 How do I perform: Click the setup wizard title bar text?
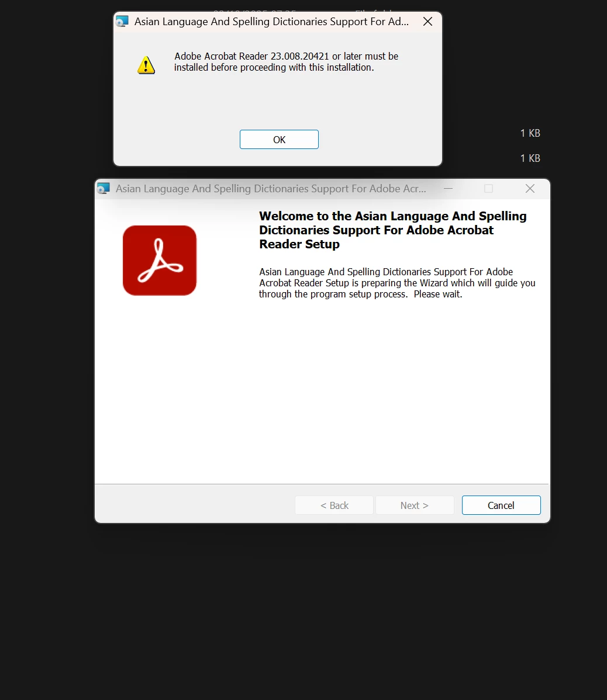coord(271,188)
